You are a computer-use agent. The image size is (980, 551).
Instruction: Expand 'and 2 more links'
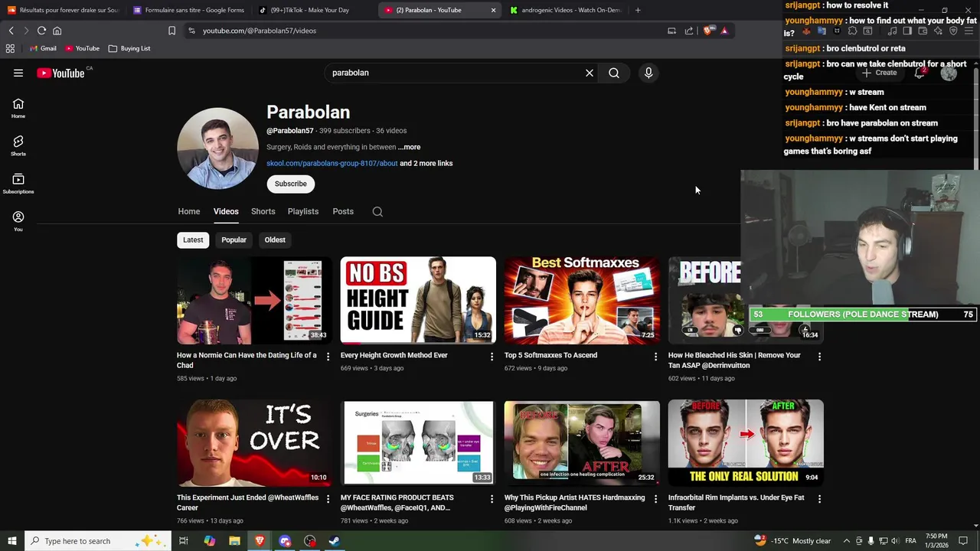click(426, 163)
